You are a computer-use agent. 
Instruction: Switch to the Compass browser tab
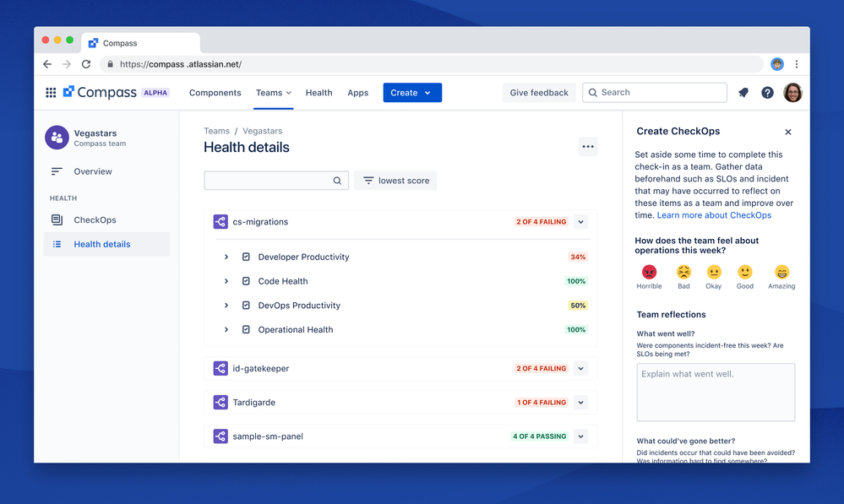(140, 43)
